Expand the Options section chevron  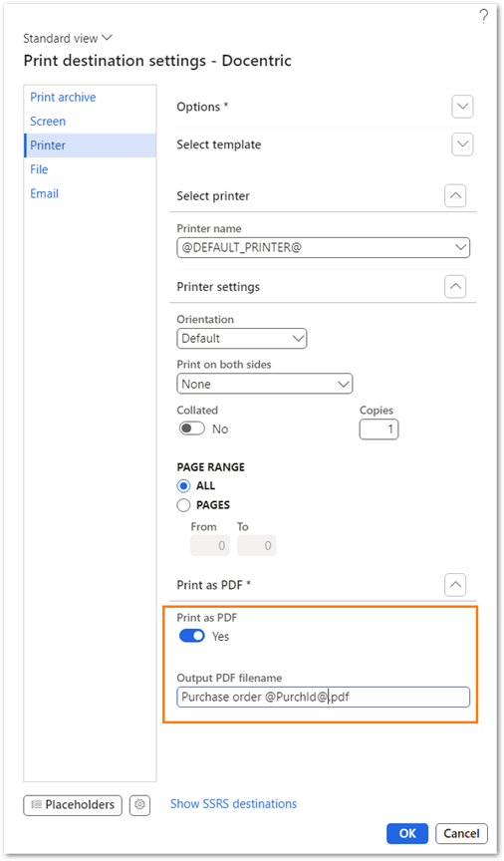(462, 107)
